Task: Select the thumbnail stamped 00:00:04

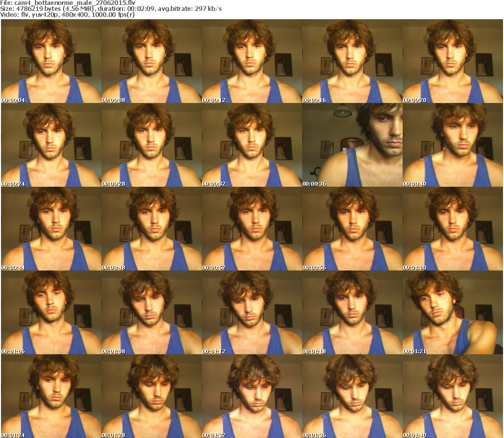Action: (51, 61)
